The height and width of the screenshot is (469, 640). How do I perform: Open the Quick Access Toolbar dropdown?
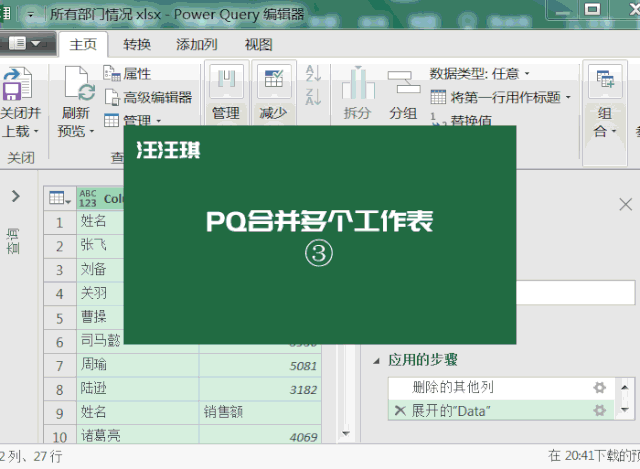click(x=31, y=15)
